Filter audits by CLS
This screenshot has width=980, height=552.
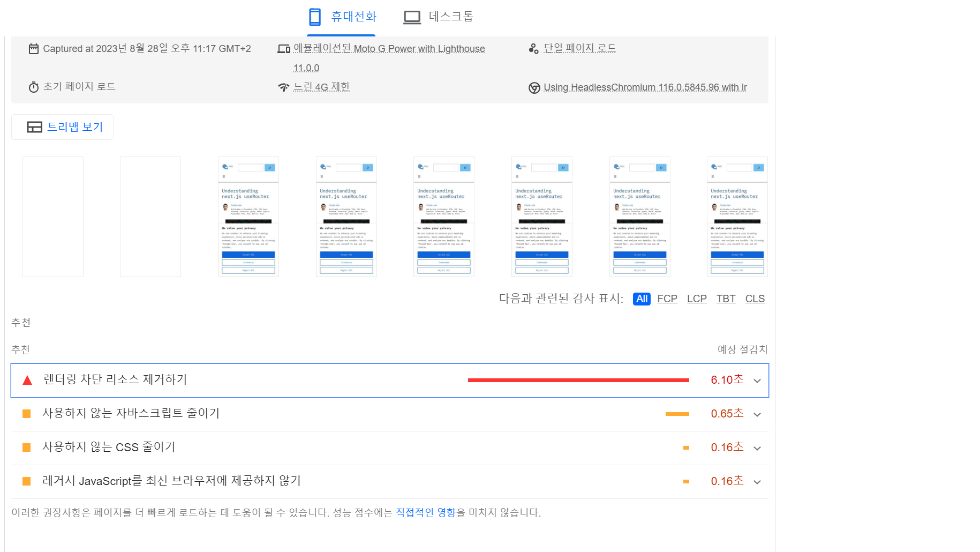[755, 299]
